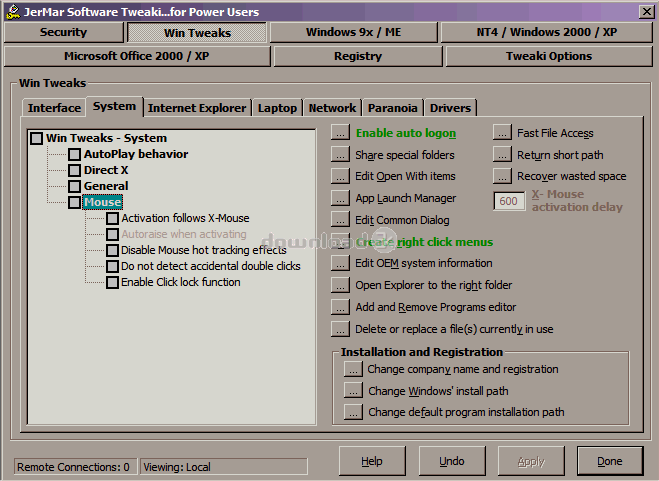
Task: Click the ... button for Recover wasted space
Action: point(502,176)
